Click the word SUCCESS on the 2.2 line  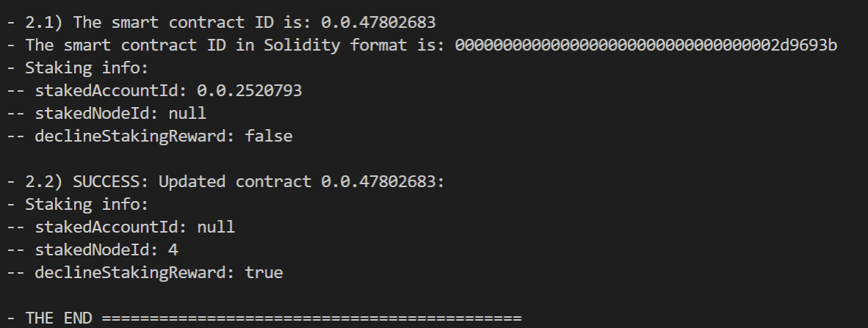pos(101,181)
